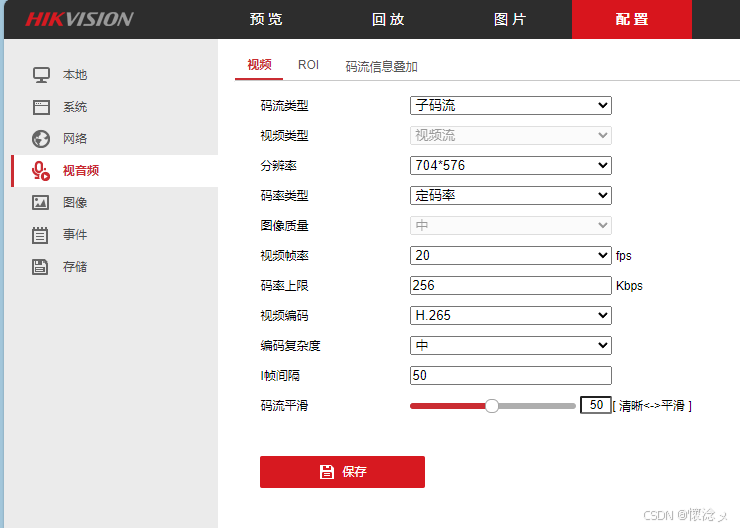The width and height of the screenshot is (740, 528).
Task: Click the 分辨率 label
Action: coord(278,166)
